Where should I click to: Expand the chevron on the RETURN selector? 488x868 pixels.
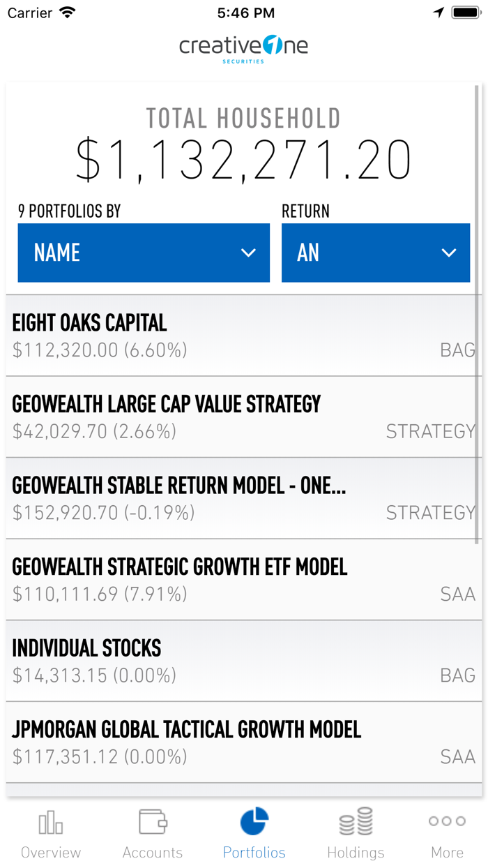pos(449,253)
